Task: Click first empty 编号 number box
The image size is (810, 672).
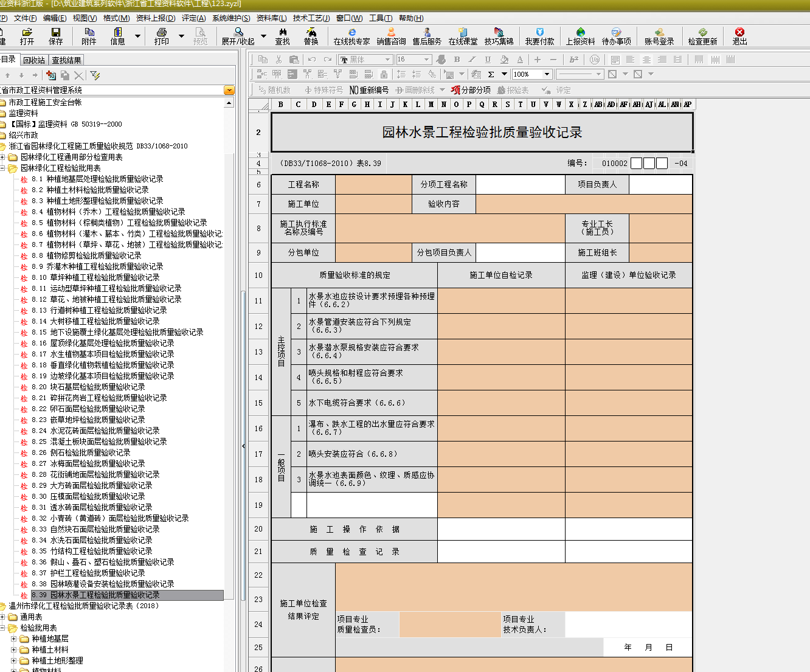Action: pos(636,163)
